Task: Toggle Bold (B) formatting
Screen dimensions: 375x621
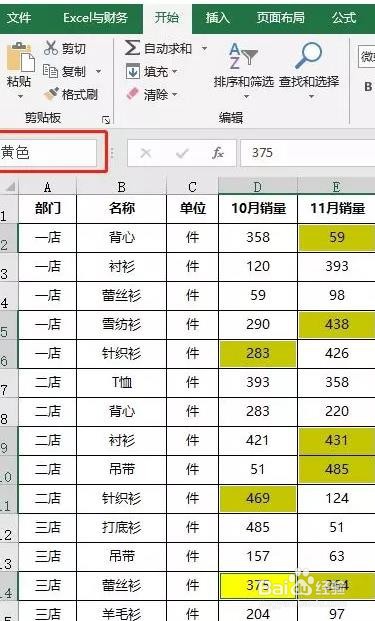Action: (x=368, y=87)
